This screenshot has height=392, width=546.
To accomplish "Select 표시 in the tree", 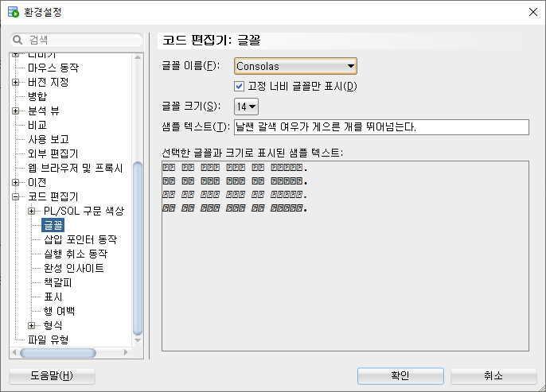I will tap(53, 297).
